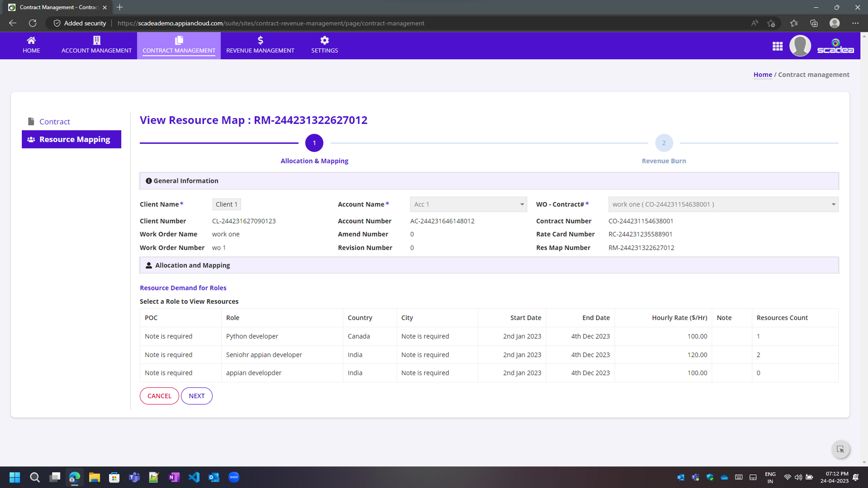Click the browser read aloud icon
This screenshot has height=488, width=868.
(755, 23)
